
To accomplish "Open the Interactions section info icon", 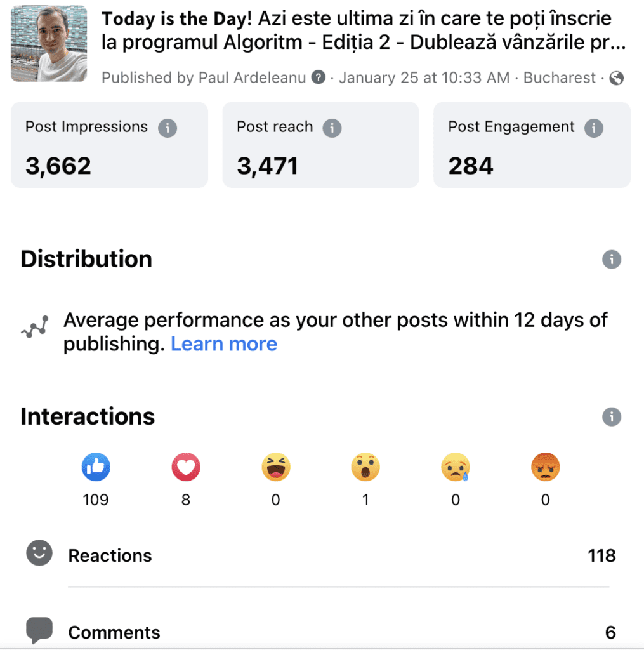I will 611,416.
